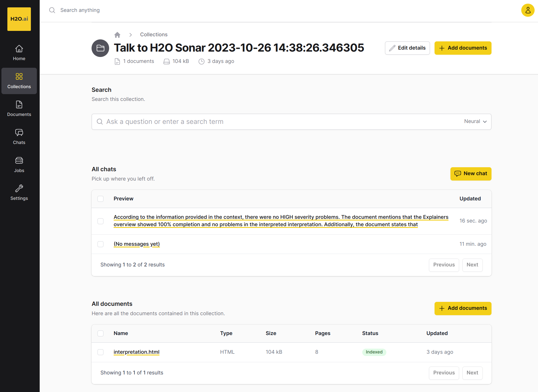Click the Collections breadcrumb link
Image resolution: width=538 pixels, height=392 pixels.
pyautogui.click(x=154, y=35)
